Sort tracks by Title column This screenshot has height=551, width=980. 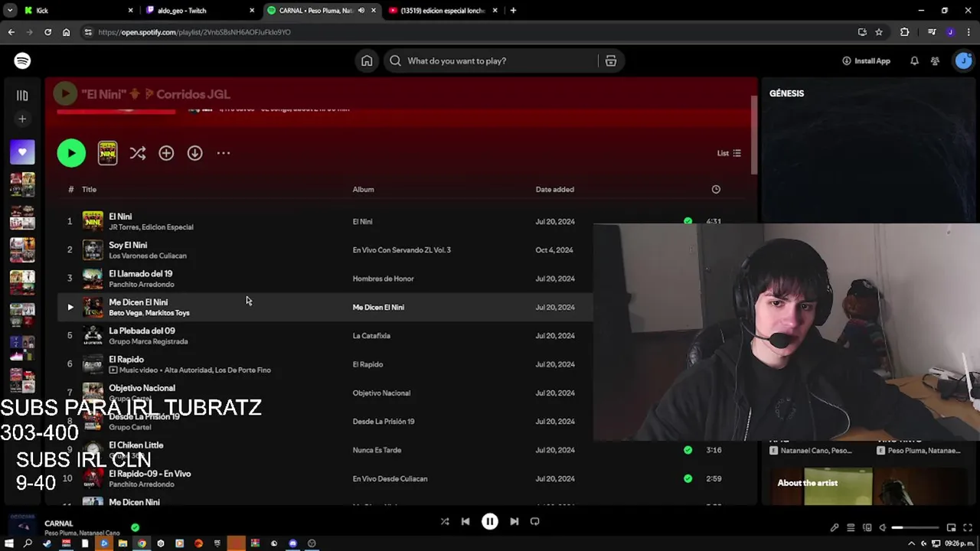pyautogui.click(x=90, y=189)
